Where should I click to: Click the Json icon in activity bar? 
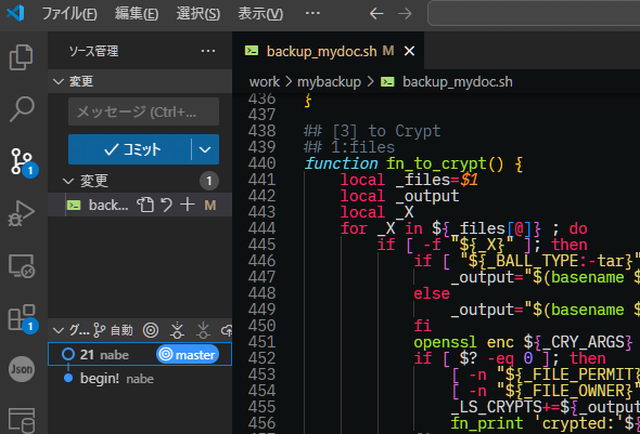(x=22, y=368)
